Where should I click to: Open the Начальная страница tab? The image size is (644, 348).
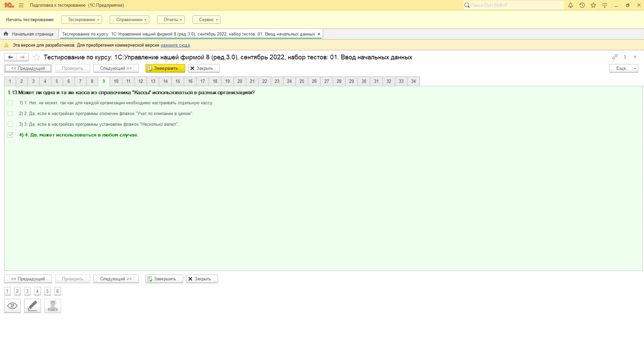click(30, 34)
